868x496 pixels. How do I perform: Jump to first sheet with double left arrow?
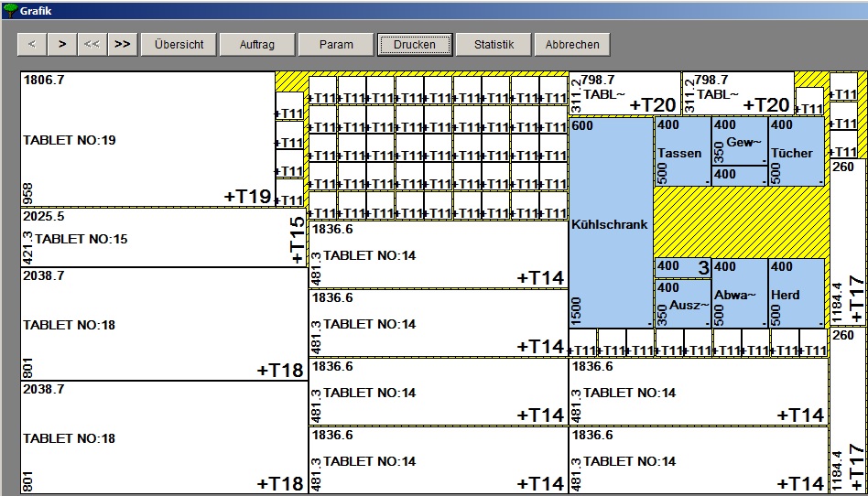(x=92, y=44)
